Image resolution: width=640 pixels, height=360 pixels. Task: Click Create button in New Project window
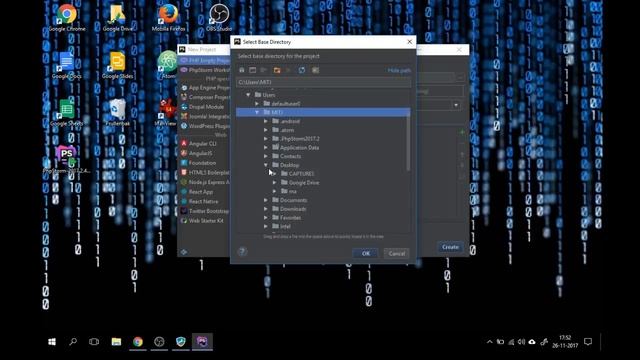pyautogui.click(x=450, y=247)
